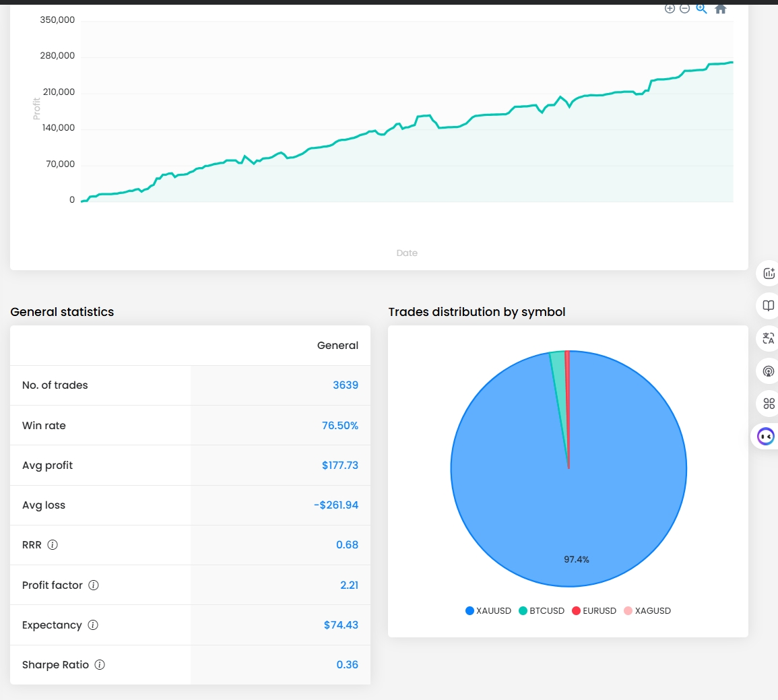Click the Avg profit value $177.73

[340, 466]
